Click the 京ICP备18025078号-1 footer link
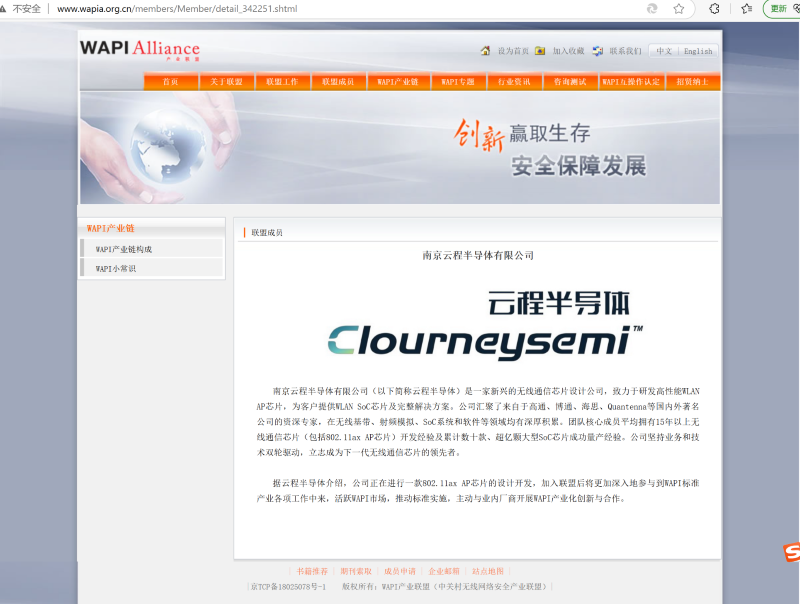The width and height of the screenshot is (800, 604). (x=288, y=587)
